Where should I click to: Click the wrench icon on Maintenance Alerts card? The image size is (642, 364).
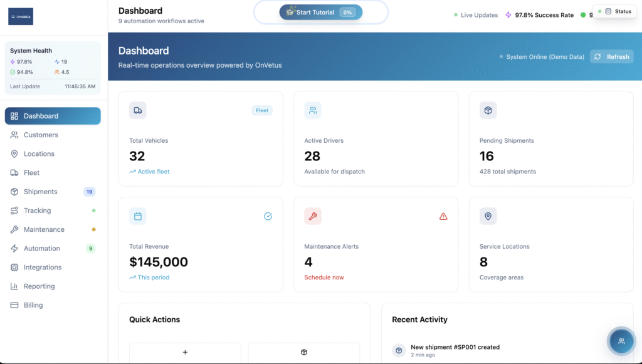[x=313, y=216]
